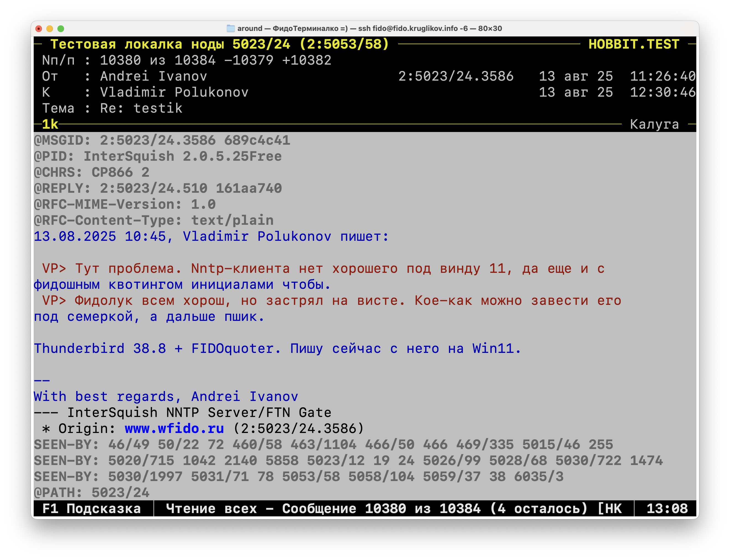Image resolution: width=730 pixels, height=560 pixels.
Task: Click the @RFC-Content-Type: text/plain line
Action: coord(154,220)
